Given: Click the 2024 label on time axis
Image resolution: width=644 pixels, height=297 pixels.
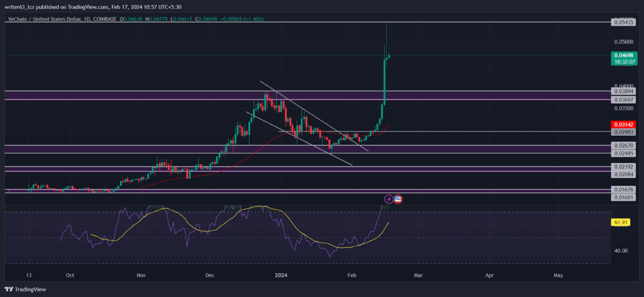Looking at the screenshot, I should tap(280, 274).
